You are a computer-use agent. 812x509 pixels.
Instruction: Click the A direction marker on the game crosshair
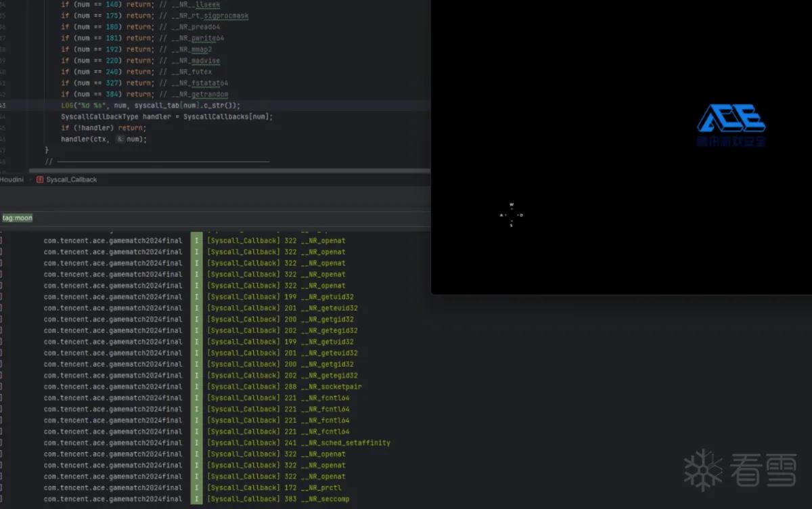click(501, 215)
